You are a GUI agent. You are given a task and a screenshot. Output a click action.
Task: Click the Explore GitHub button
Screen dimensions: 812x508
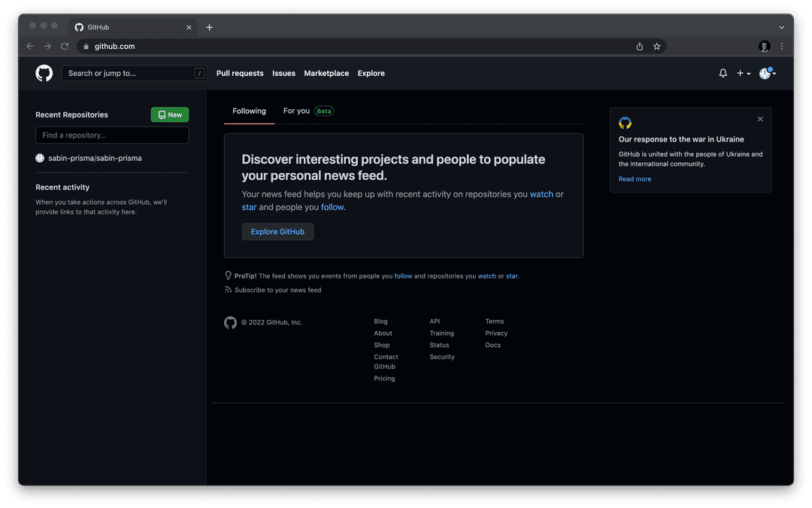click(x=277, y=232)
